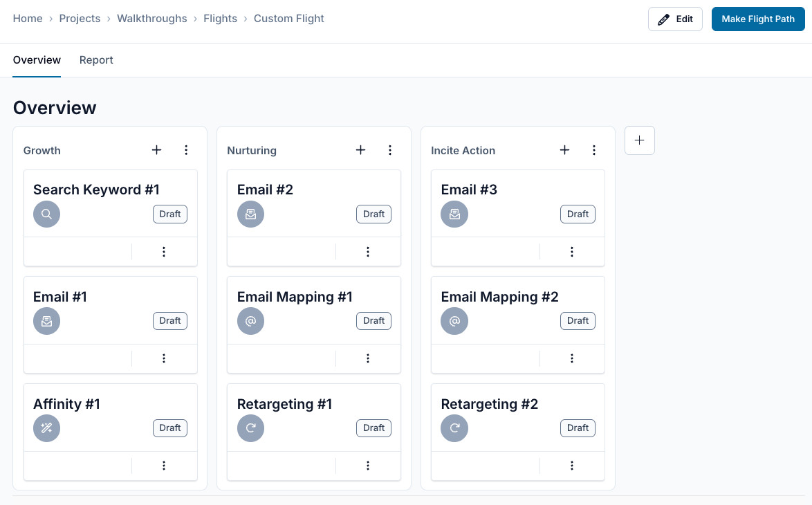
Task: Open the Email Mapping #2 card title
Action: click(x=500, y=297)
